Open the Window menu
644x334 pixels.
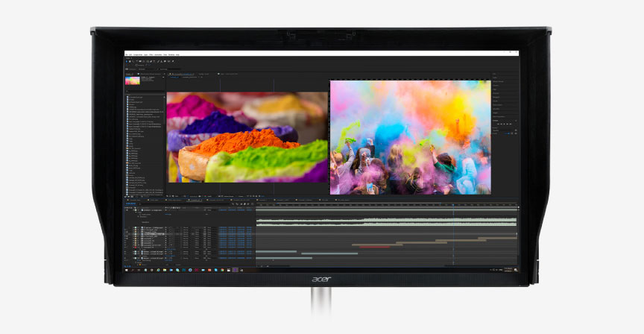(171, 54)
